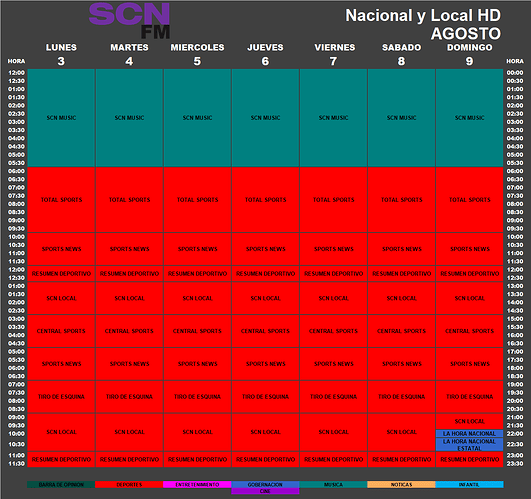Select the SABADO 8 column header
Viewport: 531px width, 499px height.
click(402, 54)
